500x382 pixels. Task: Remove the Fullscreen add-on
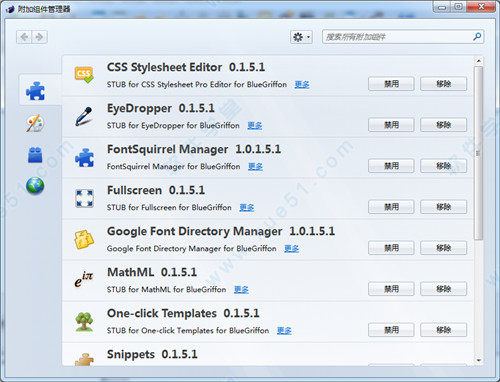[x=443, y=207]
